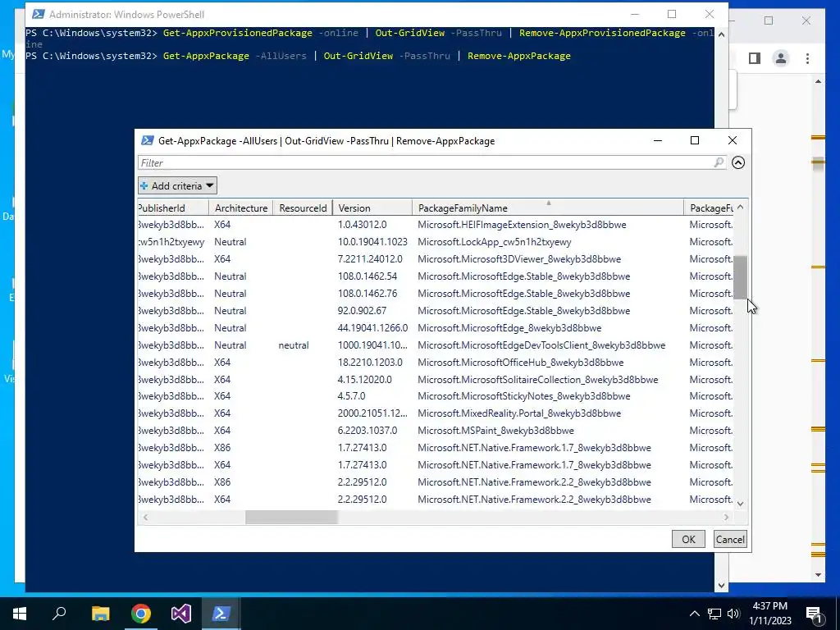The width and height of the screenshot is (840, 630).
Task: Click grid horizontal scrollbar left arrow
Action: tap(145, 517)
